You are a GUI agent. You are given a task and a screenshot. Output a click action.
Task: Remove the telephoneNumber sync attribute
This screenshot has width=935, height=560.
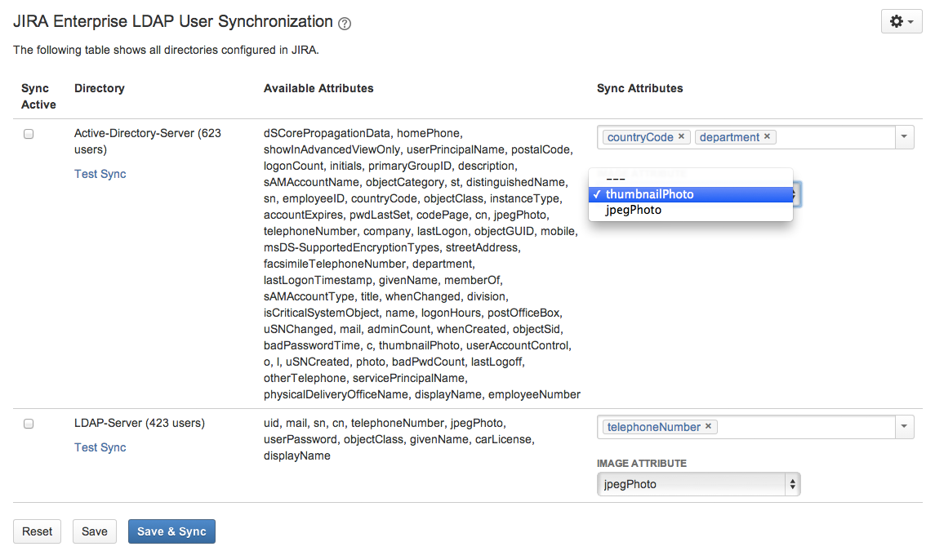pos(709,426)
